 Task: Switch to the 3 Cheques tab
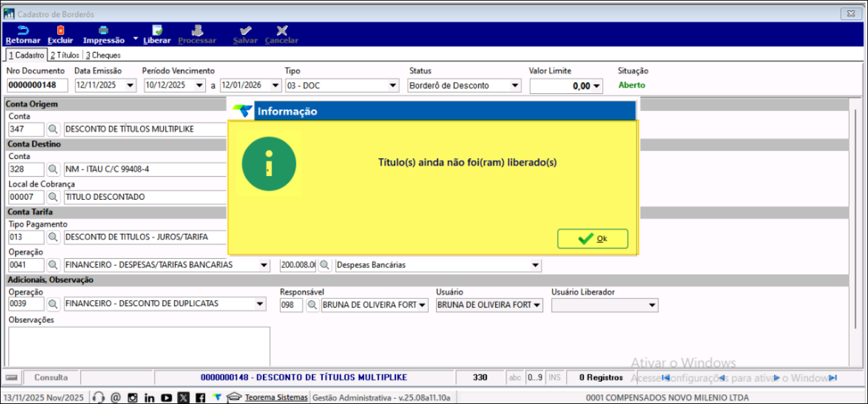pos(103,55)
